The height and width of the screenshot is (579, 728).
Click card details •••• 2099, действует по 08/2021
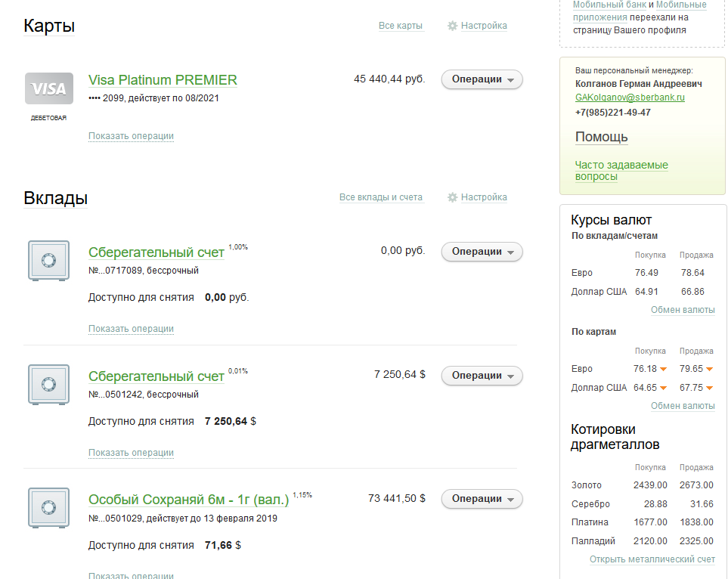(153, 98)
